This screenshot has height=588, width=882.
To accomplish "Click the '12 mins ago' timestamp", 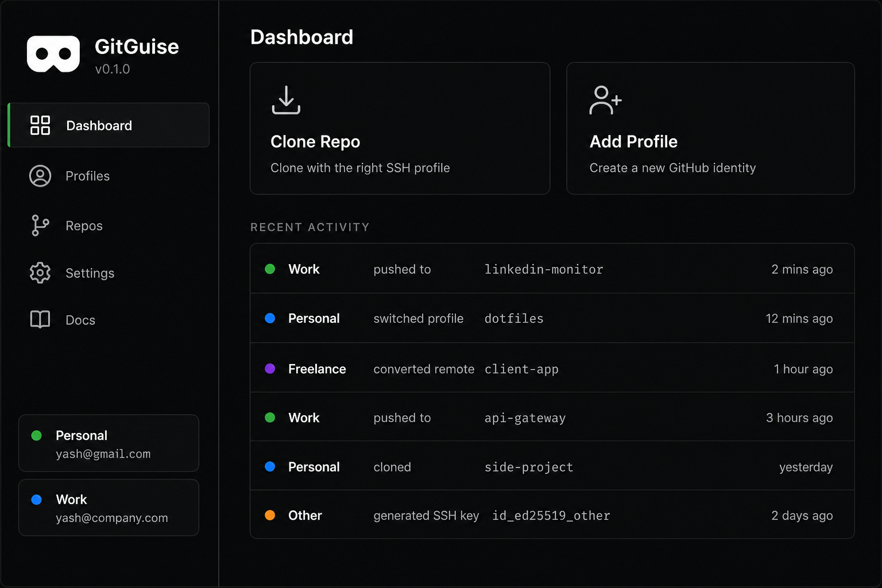I will tap(799, 319).
